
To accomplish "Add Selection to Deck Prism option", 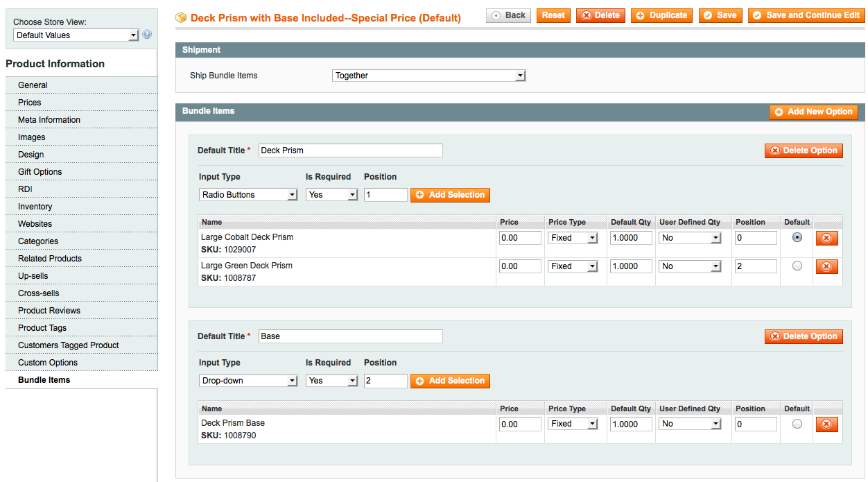I will 450,195.
